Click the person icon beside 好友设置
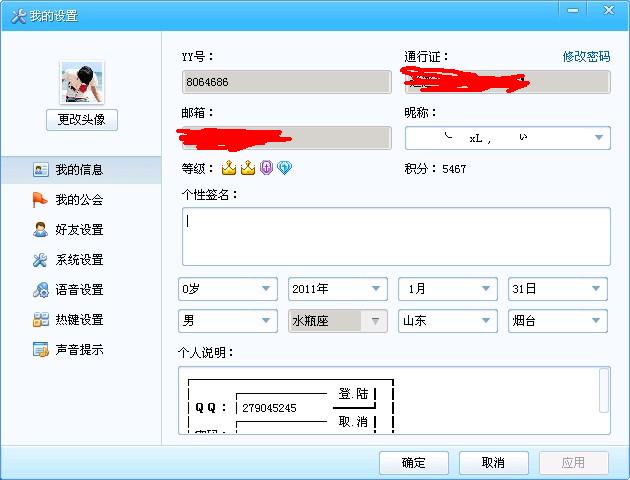Image resolution: width=630 pixels, height=480 pixels. pos(40,229)
